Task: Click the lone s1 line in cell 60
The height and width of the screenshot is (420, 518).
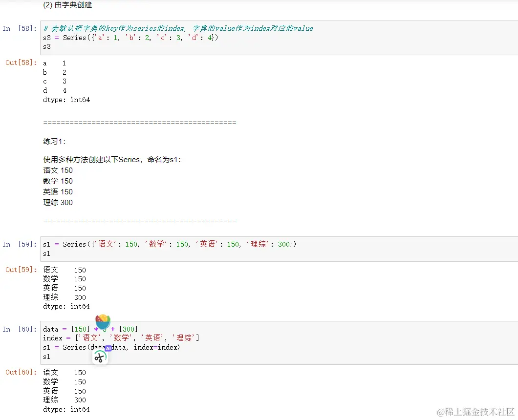Action: pos(46,357)
